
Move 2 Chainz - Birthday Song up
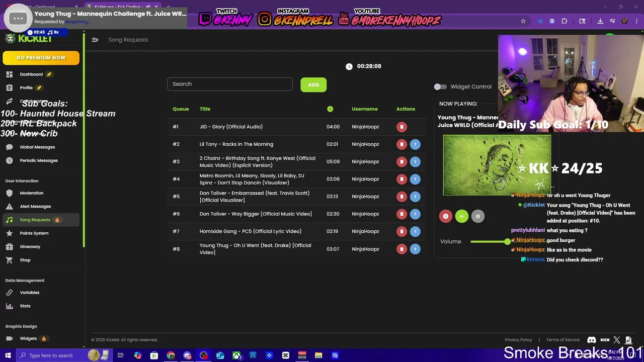tap(415, 161)
